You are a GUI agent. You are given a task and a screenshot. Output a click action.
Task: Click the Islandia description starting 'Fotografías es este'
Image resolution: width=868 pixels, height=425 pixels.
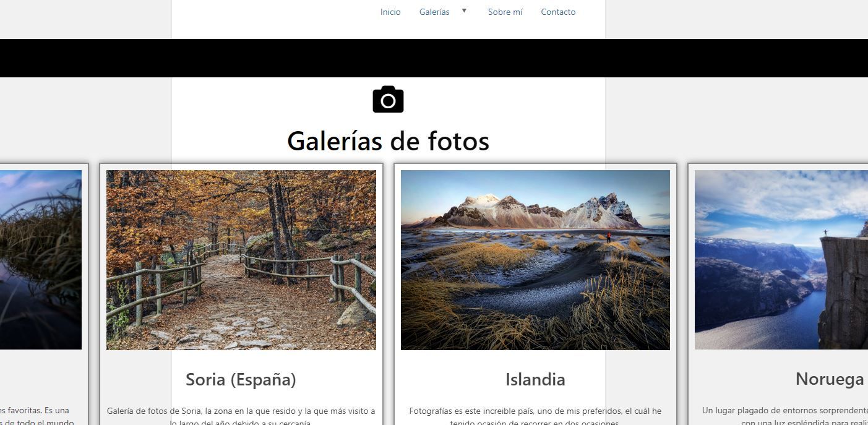535,417
